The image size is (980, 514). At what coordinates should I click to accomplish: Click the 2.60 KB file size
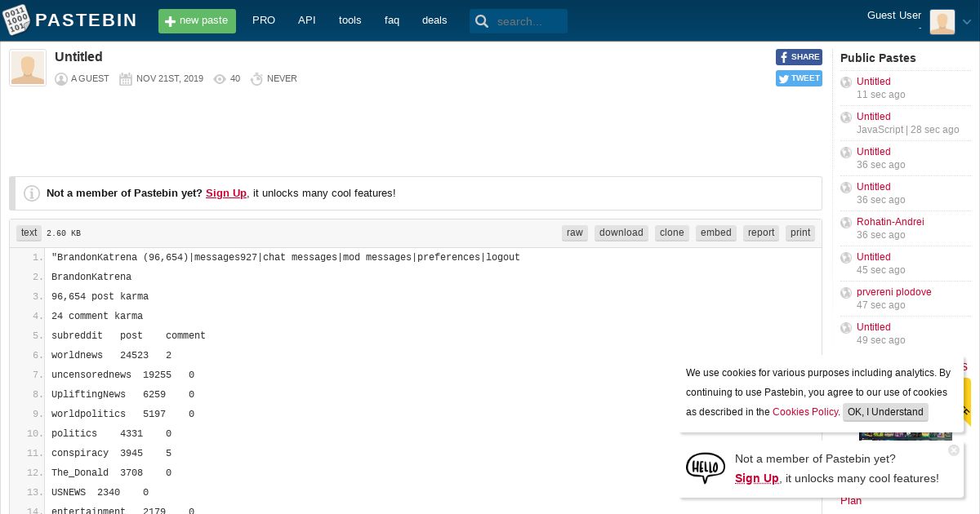(x=64, y=233)
